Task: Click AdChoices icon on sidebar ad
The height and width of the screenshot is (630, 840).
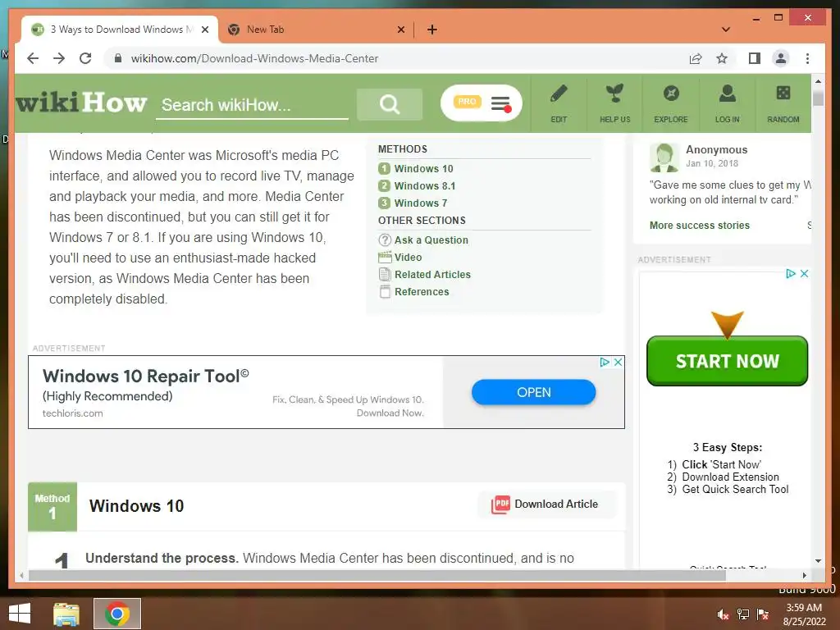Action: pyautogui.click(x=791, y=274)
